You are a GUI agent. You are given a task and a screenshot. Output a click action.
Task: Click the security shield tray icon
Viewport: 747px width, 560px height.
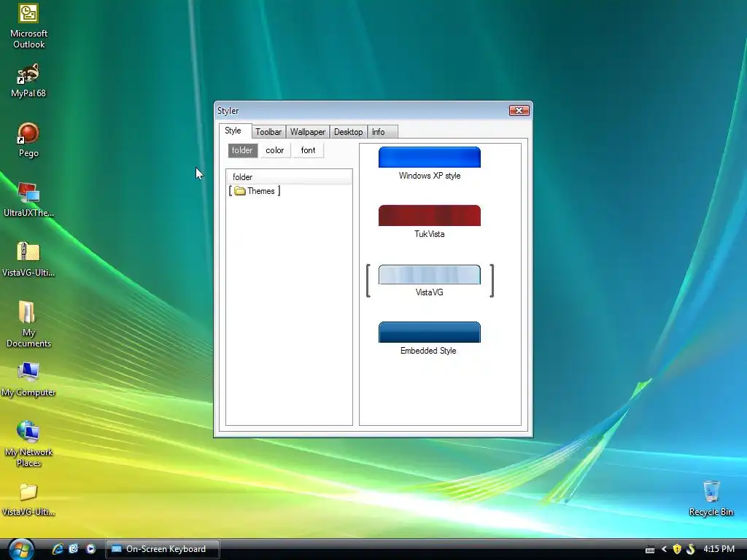[676, 550]
